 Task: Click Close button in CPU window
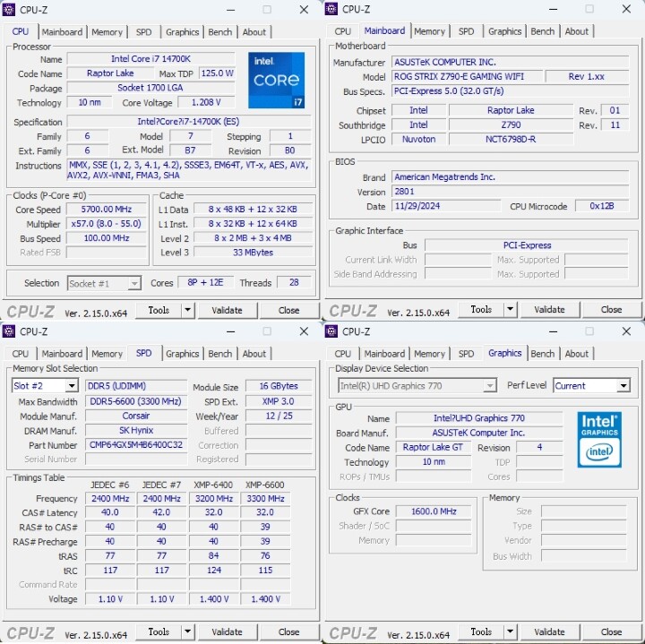pyautogui.click(x=288, y=310)
